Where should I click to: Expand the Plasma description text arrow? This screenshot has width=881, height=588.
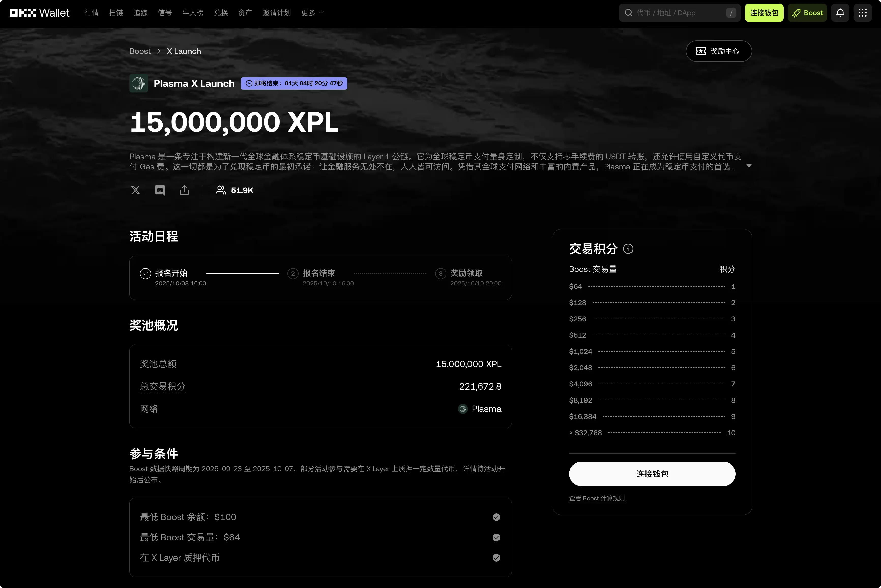tap(748, 165)
